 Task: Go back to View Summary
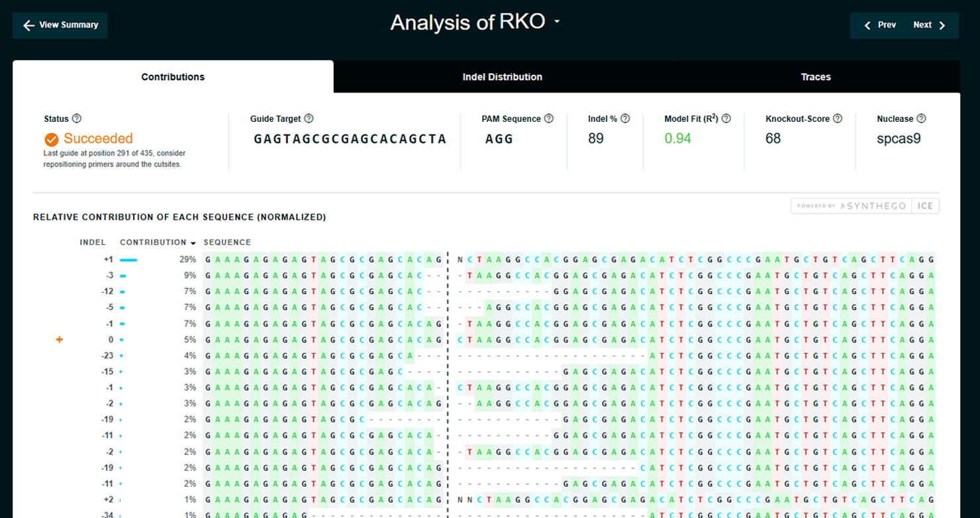[x=60, y=25]
